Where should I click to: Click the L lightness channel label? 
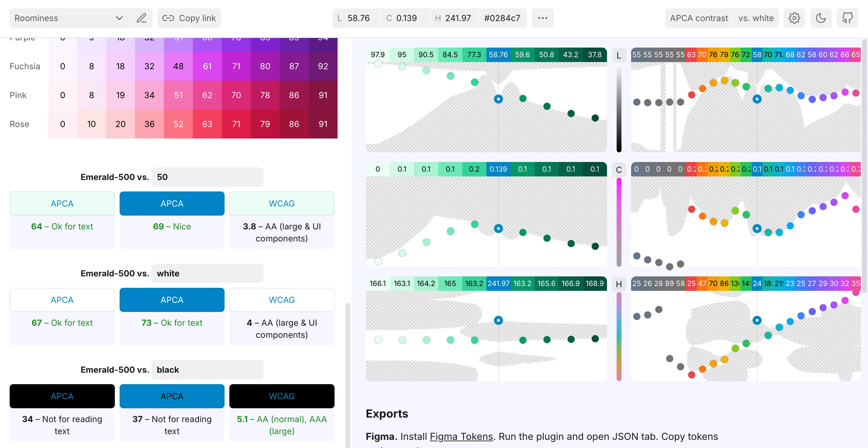(x=619, y=55)
